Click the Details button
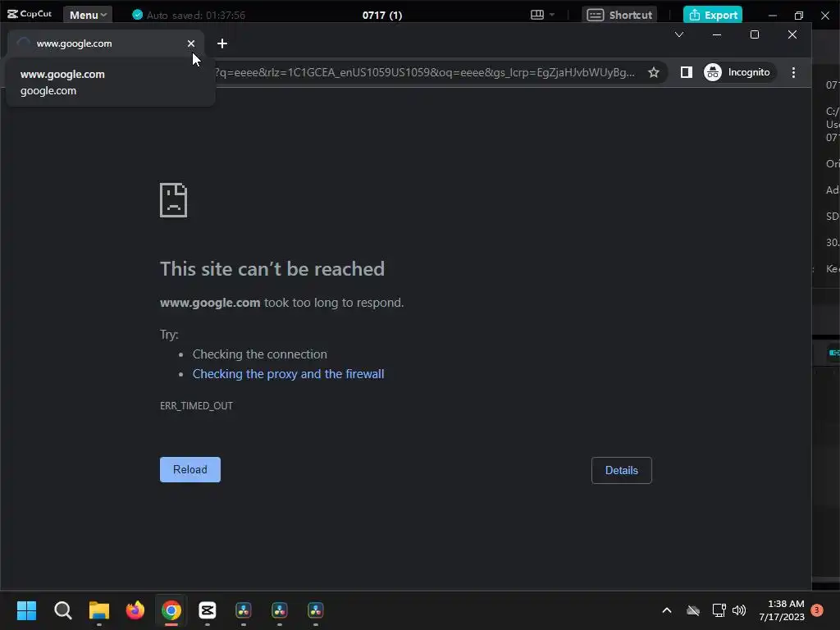The image size is (840, 630). (x=622, y=470)
